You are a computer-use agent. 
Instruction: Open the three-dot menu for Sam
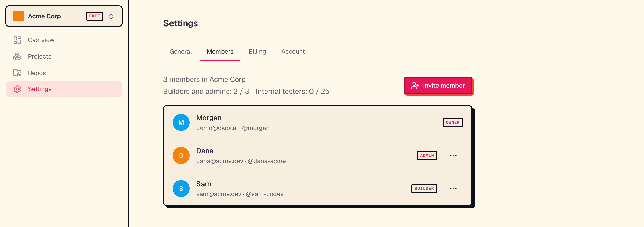click(453, 189)
